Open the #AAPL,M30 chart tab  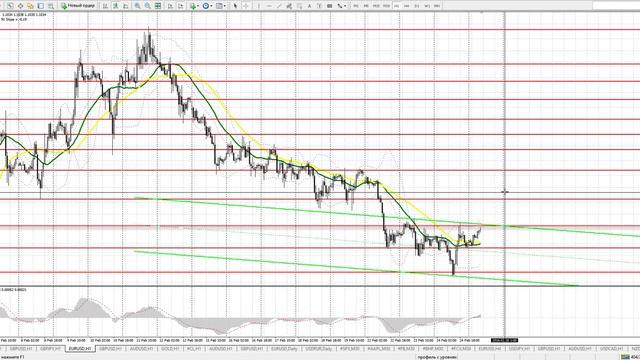click(x=379, y=349)
